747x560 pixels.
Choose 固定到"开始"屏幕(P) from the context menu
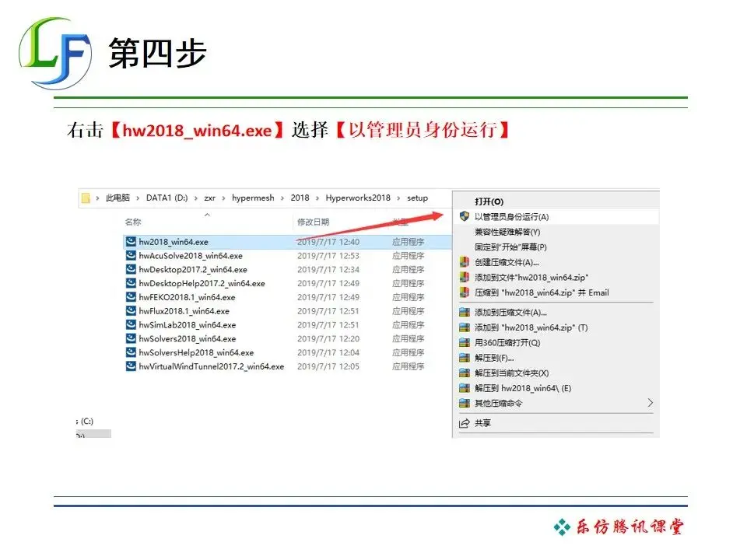pyautogui.click(x=510, y=247)
